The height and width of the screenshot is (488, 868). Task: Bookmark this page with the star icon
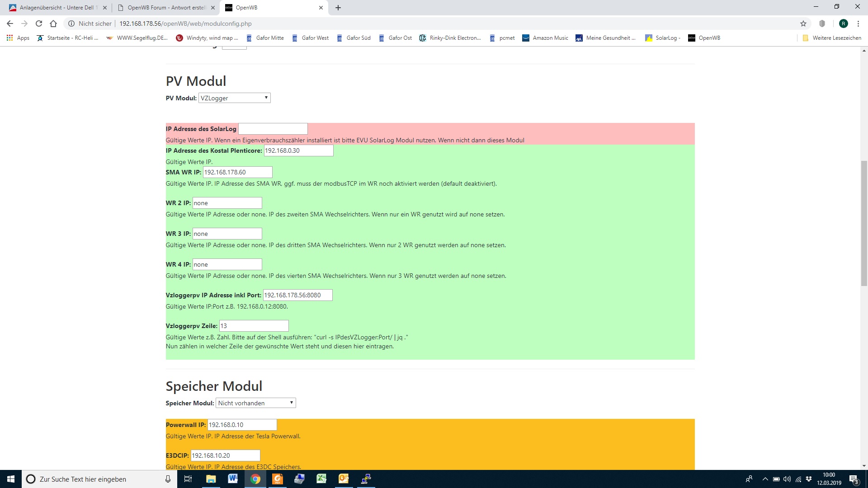coord(803,23)
